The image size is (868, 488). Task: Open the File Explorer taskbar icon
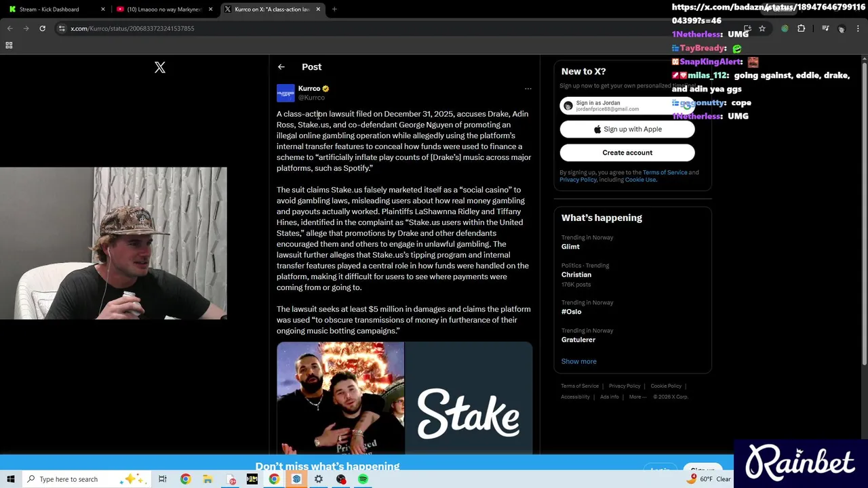[208, 479]
